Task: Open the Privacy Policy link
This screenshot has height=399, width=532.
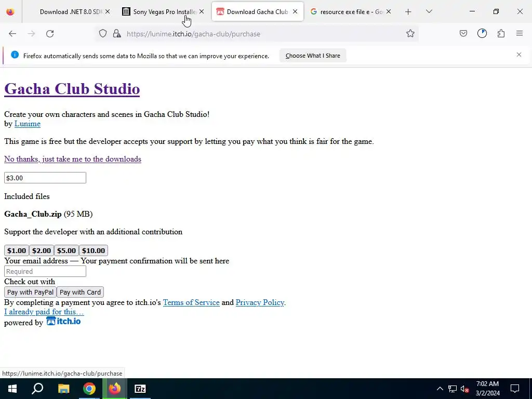Action: [x=260, y=302]
